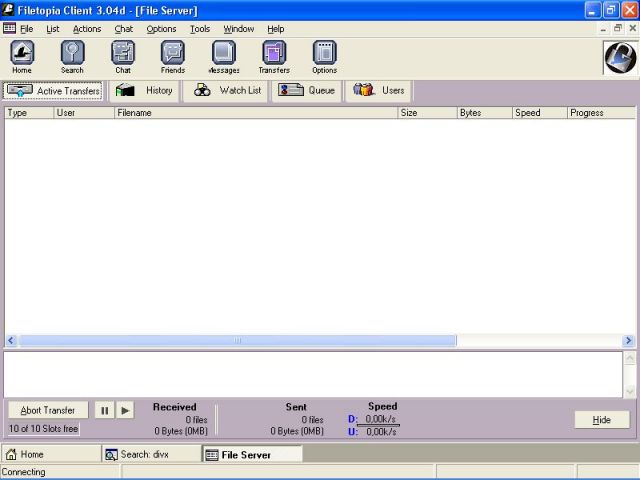Open the Search toolbar icon
The height and width of the screenshot is (480, 640).
72,57
